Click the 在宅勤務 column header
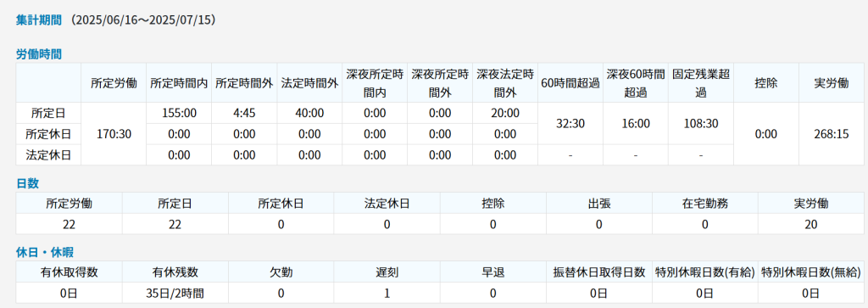Viewport: 868px width, 308px height. coord(705,204)
